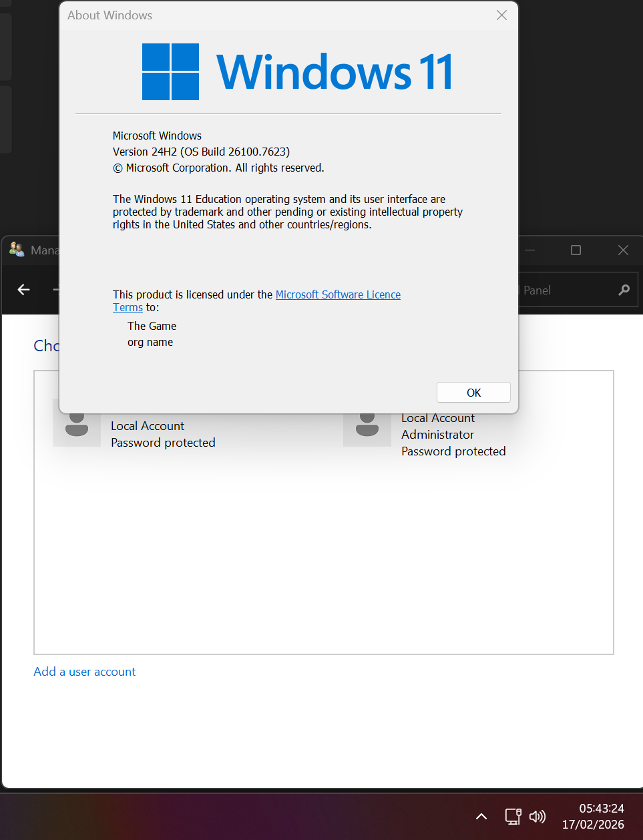Click licensee name The Game
Viewport: 643px width, 840px height.
(152, 326)
